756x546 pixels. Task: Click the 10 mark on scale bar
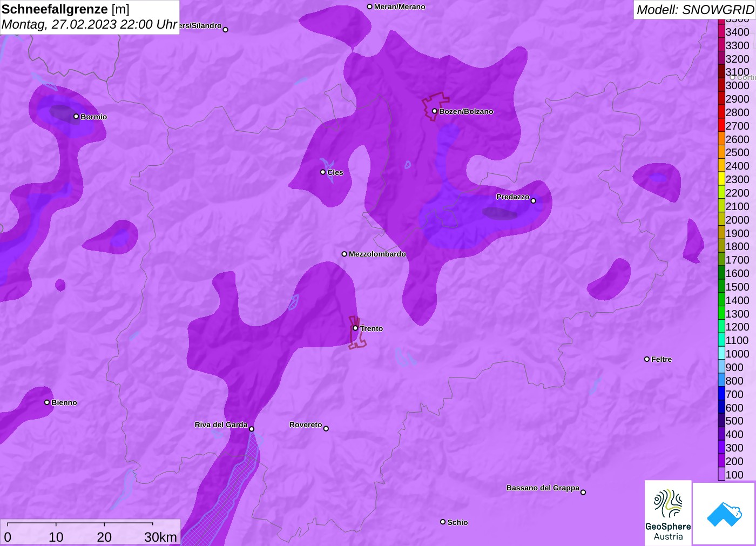[56, 537]
